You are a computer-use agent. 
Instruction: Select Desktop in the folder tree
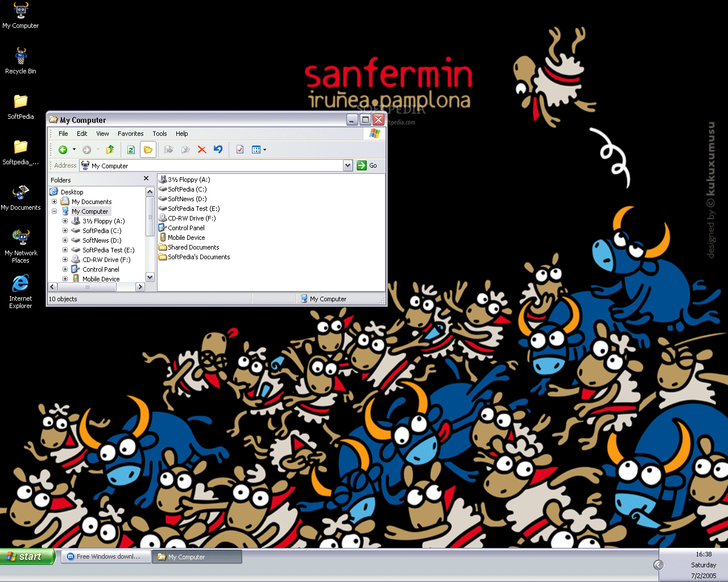pyautogui.click(x=72, y=192)
